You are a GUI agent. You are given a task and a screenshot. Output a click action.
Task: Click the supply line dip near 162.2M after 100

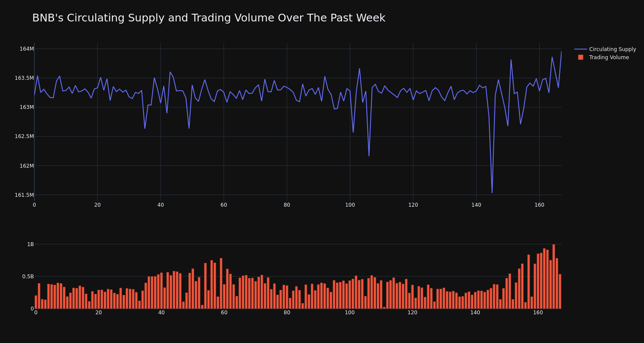369,156
